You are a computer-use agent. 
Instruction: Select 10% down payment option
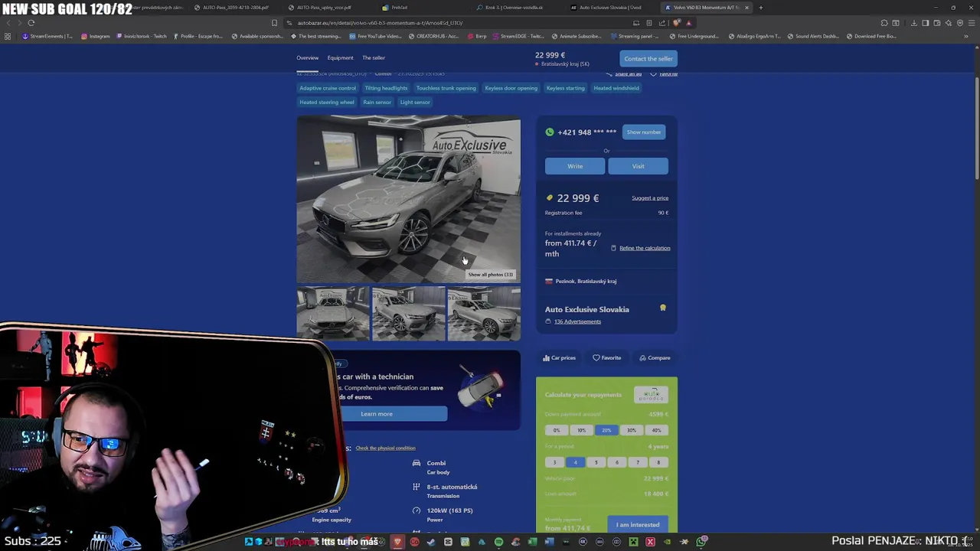[x=581, y=430]
